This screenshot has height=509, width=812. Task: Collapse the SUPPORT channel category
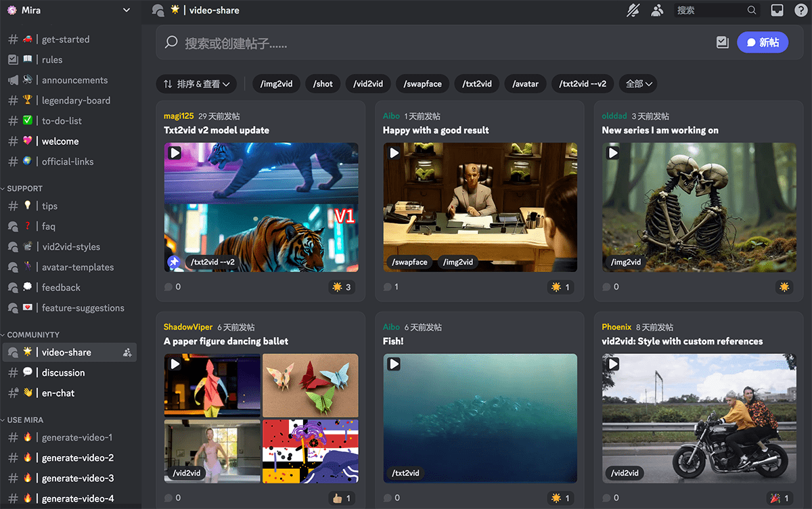[x=24, y=189]
